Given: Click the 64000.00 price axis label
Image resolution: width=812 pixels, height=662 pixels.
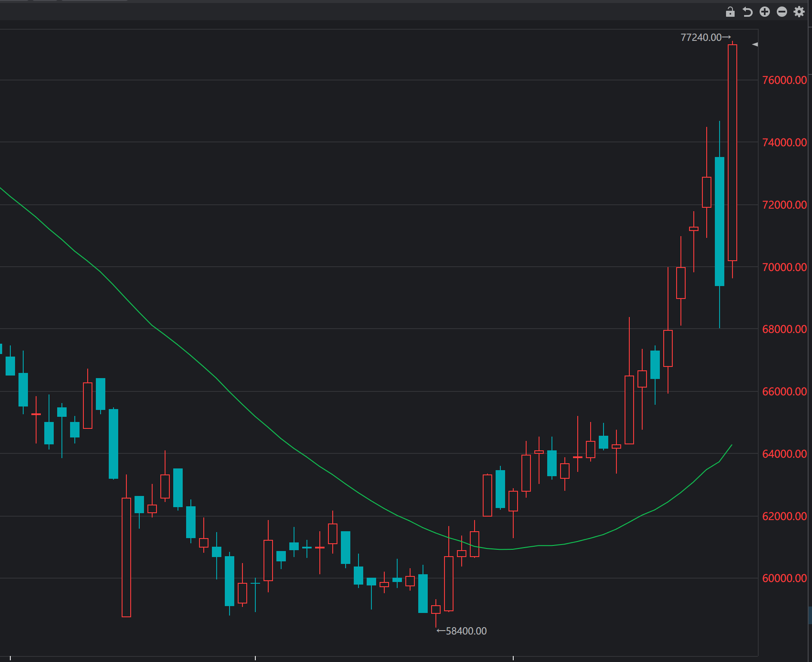Looking at the screenshot, I should coord(784,454).
